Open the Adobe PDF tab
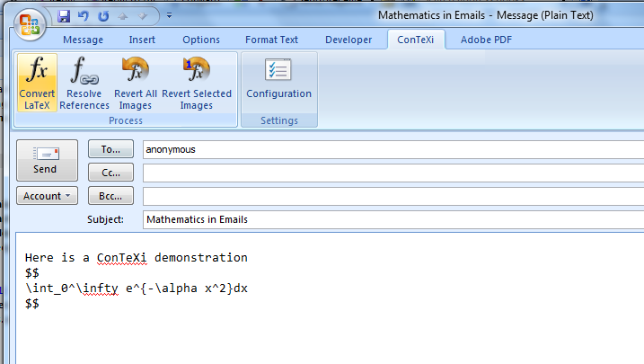644x364 pixels. (486, 40)
